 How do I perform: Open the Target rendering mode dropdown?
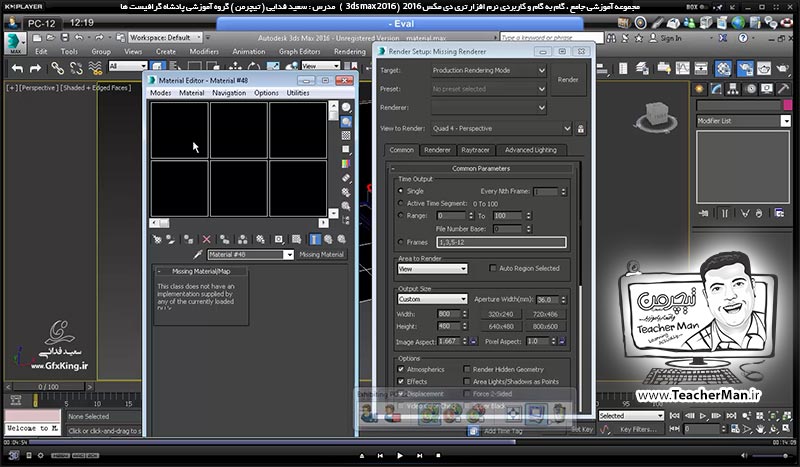point(489,70)
